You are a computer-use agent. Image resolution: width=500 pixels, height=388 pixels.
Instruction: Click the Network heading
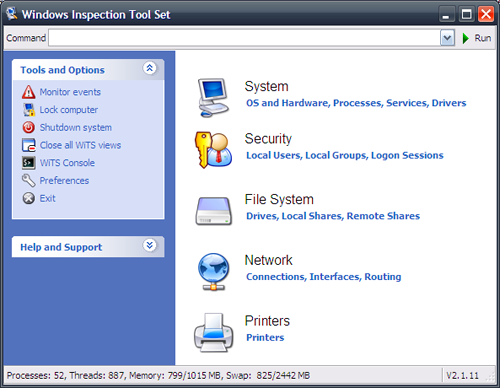268,260
